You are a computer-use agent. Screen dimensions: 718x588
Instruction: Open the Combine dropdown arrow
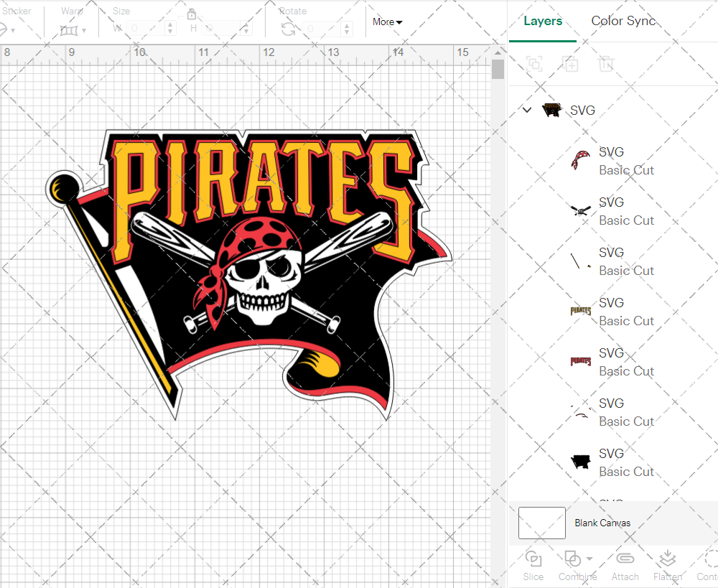pos(589,559)
